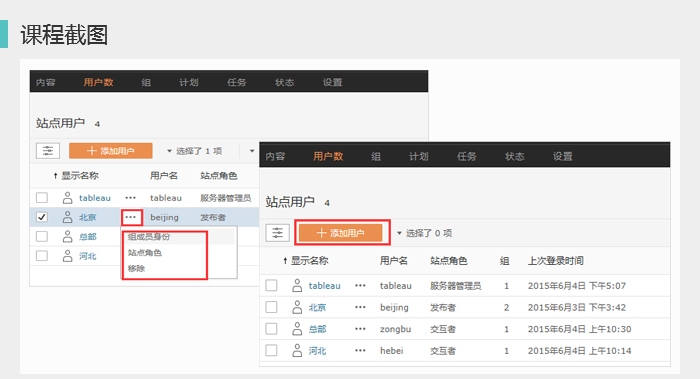700x379 pixels.
Task: Open the ellipsis menu for 北京 in right window
Action: tap(360, 307)
